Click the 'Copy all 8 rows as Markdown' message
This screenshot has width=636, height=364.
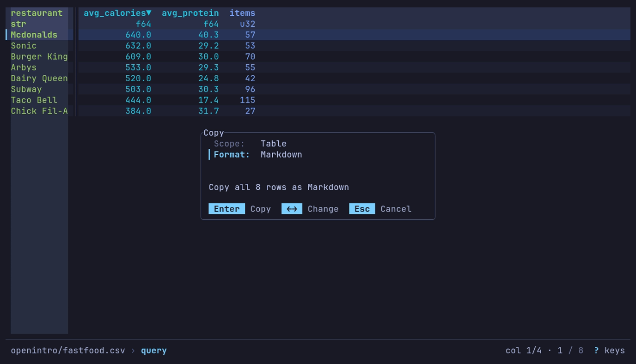(279, 187)
